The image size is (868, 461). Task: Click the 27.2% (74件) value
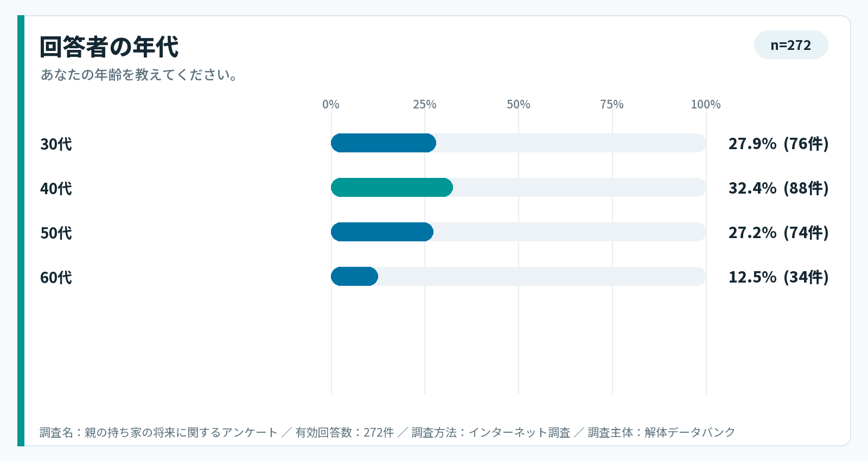coord(778,233)
